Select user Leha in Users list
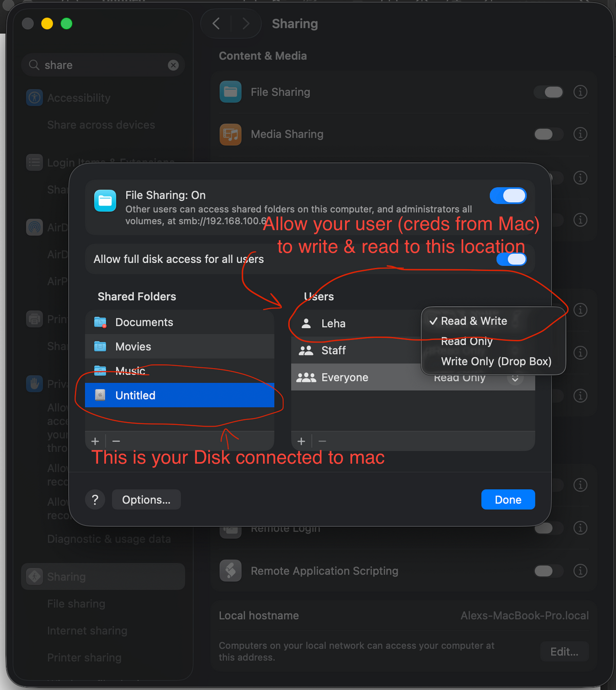Image resolution: width=616 pixels, height=690 pixels. click(355, 323)
